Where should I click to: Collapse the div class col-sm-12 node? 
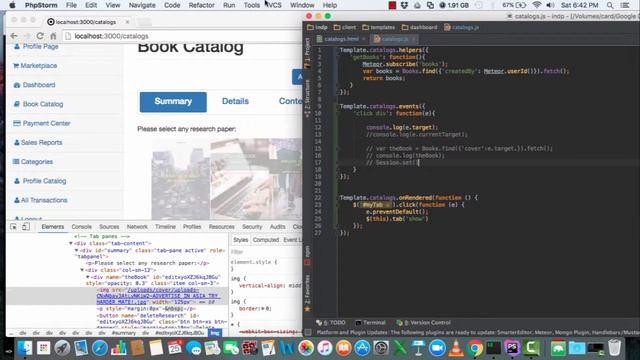point(82,270)
